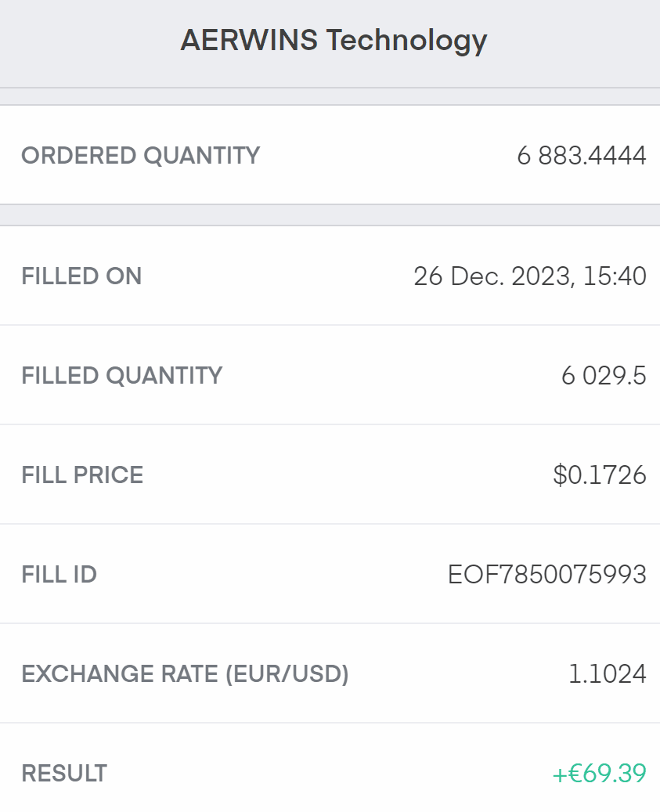Select the fill ID EOF7850075993

click(x=547, y=575)
